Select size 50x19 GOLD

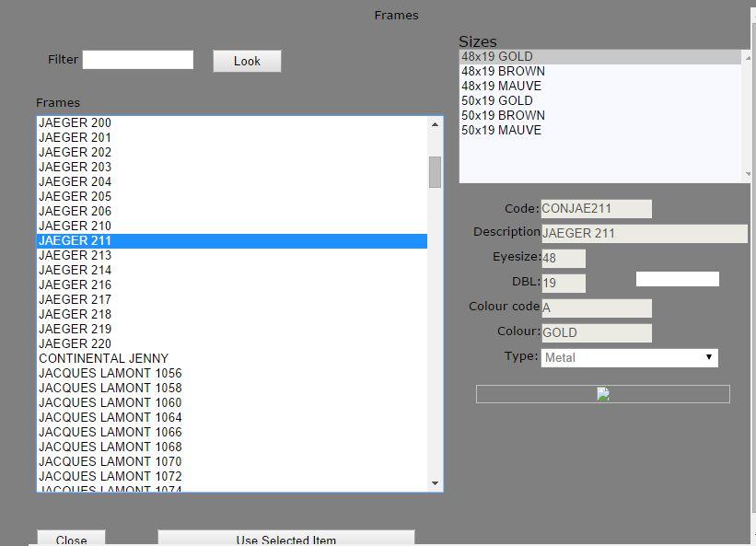point(599,100)
